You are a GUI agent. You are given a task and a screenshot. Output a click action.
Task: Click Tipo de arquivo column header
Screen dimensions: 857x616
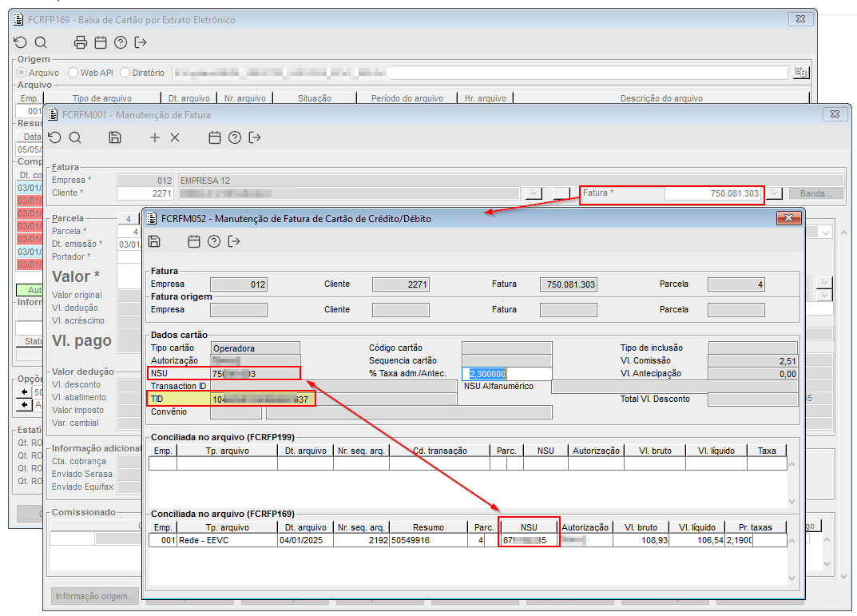coord(101,98)
